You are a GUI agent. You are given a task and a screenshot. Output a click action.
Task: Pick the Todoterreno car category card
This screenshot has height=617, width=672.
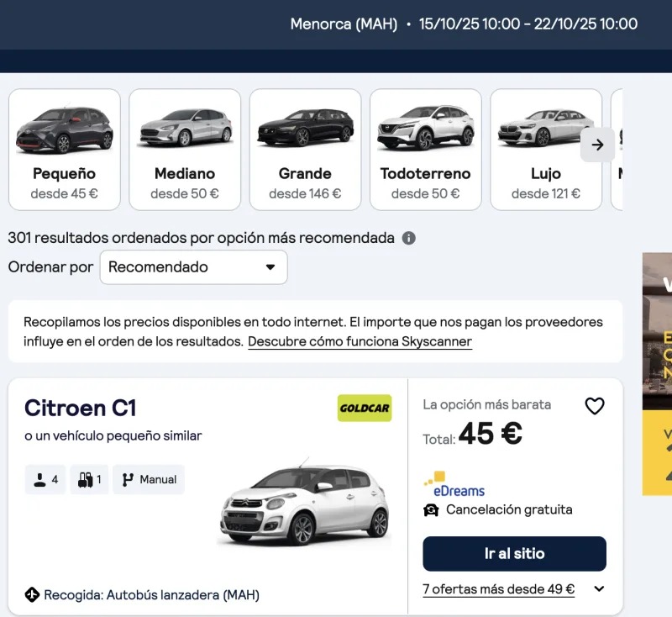click(426, 150)
